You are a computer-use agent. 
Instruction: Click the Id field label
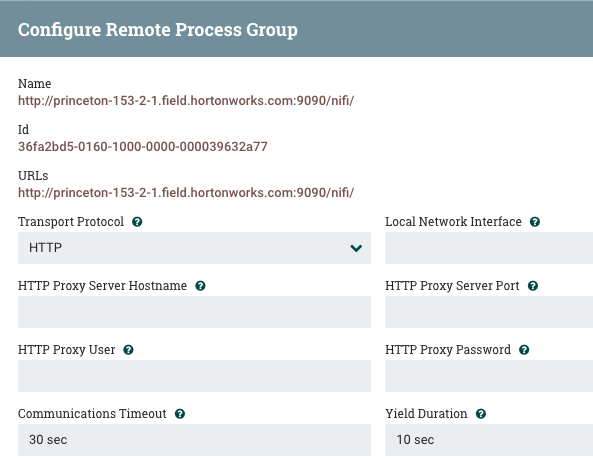point(23,130)
